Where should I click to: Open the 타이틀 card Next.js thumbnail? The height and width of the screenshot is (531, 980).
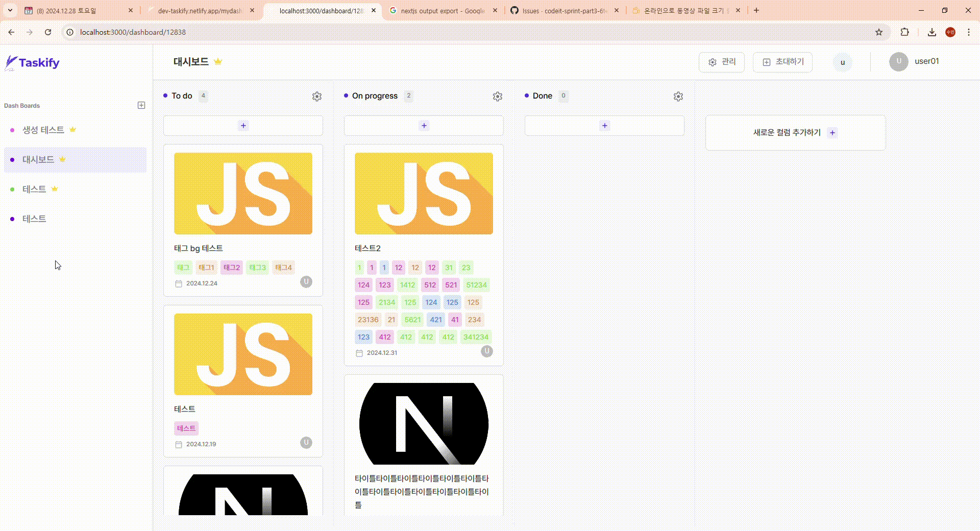click(424, 424)
